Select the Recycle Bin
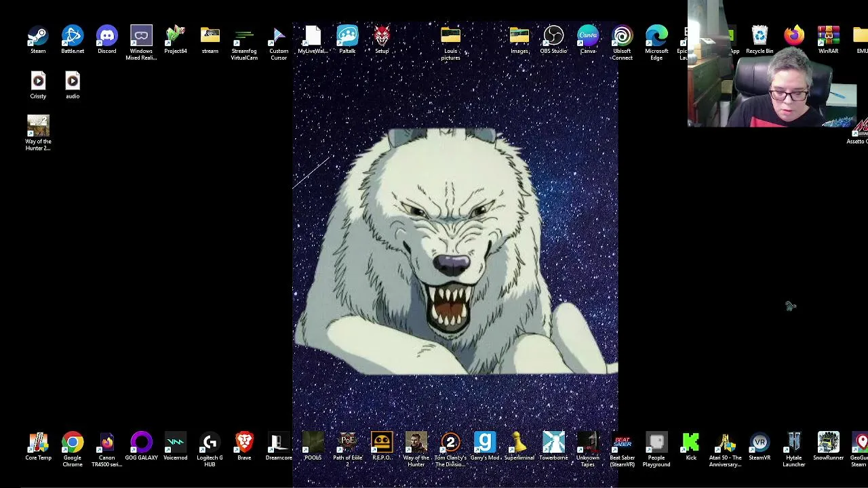 [x=759, y=36]
